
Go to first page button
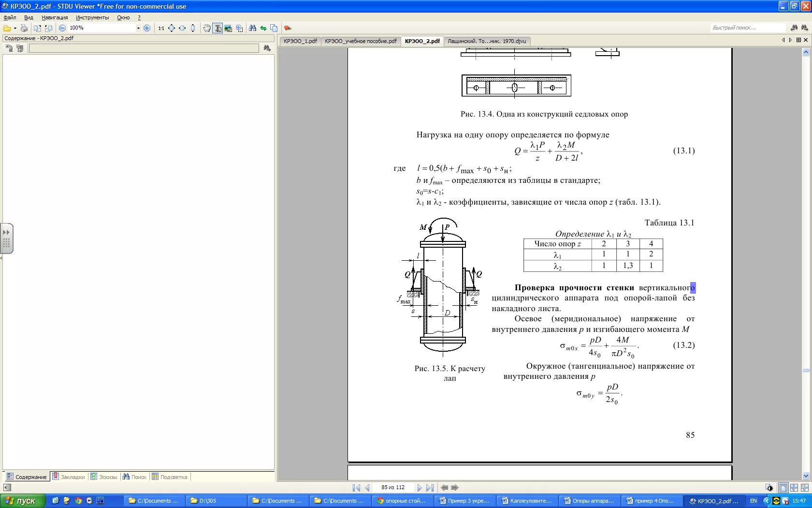tap(357, 488)
